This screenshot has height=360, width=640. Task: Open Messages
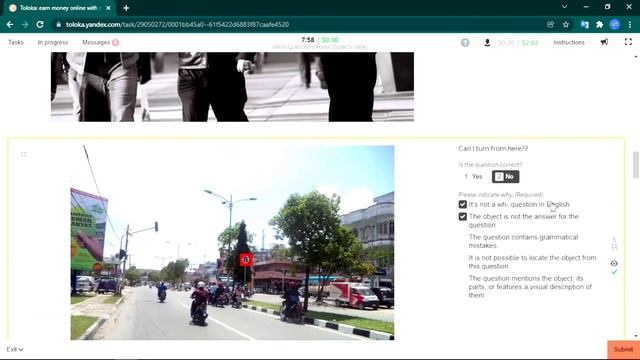click(x=96, y=42)
